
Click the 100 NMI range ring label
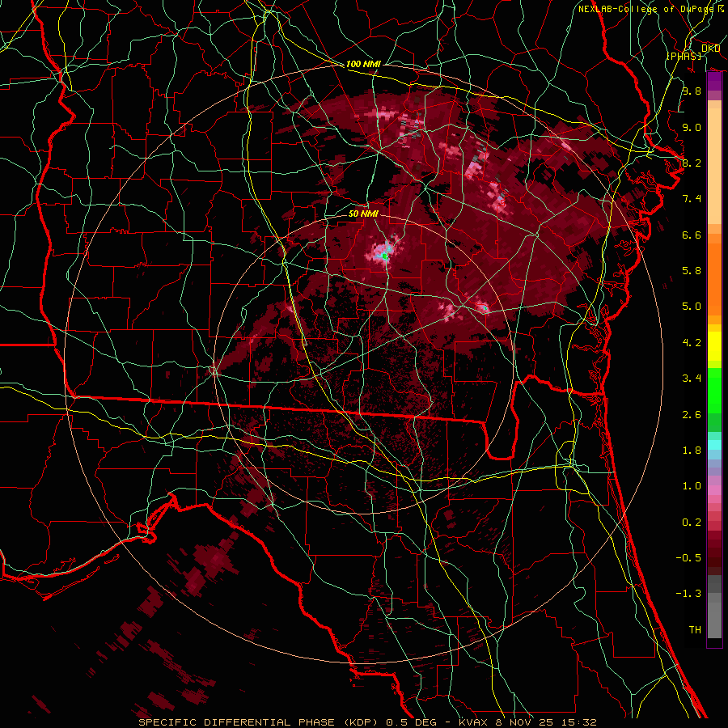pyautogui.click(x=363, y=64)
